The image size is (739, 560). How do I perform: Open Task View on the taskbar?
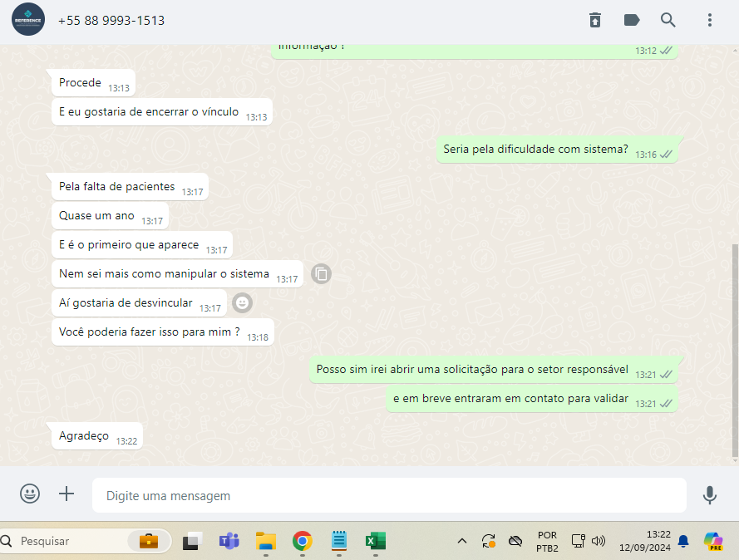[x=192, y=541]
